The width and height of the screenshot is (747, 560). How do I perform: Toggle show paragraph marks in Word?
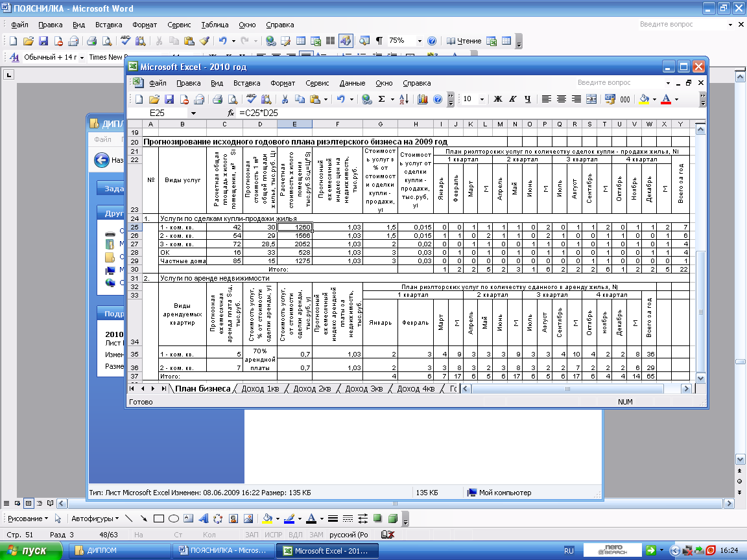(x=379, y=40)
